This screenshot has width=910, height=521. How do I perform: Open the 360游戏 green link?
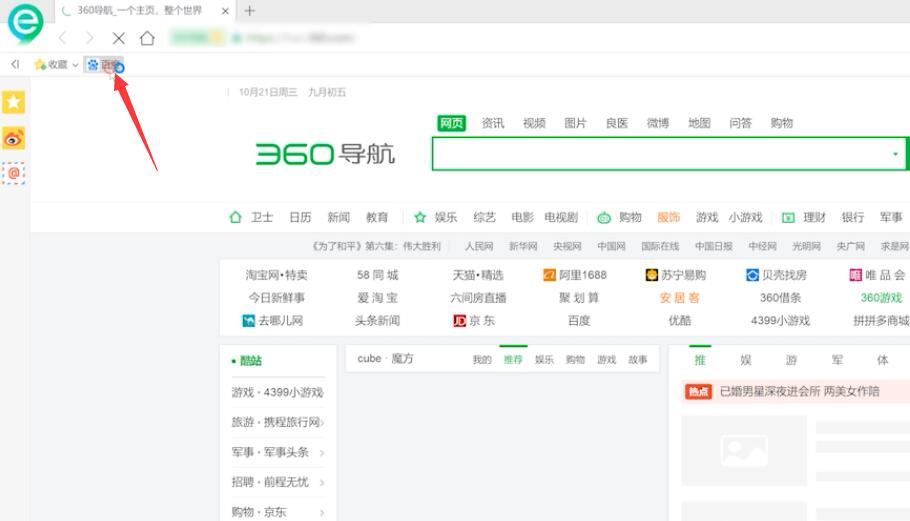881,298
